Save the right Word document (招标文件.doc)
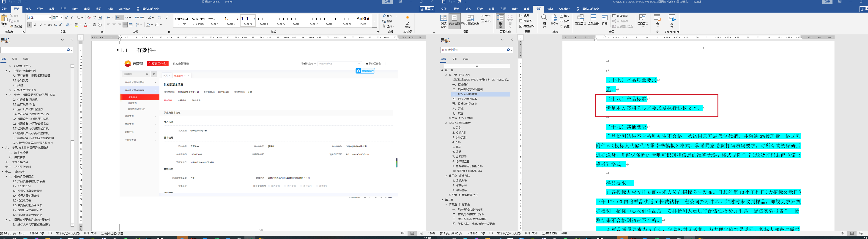Viewport: 868px width, 239px height. 444,2
